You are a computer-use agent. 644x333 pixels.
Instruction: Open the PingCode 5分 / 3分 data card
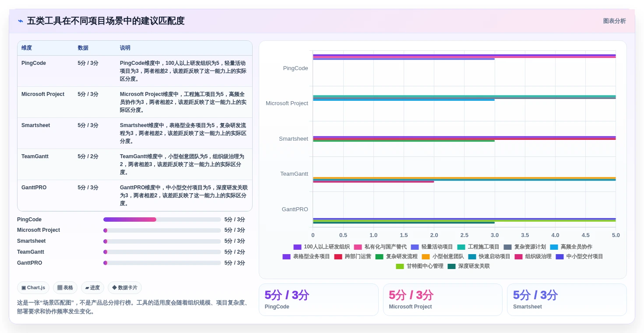pos(318,300)
